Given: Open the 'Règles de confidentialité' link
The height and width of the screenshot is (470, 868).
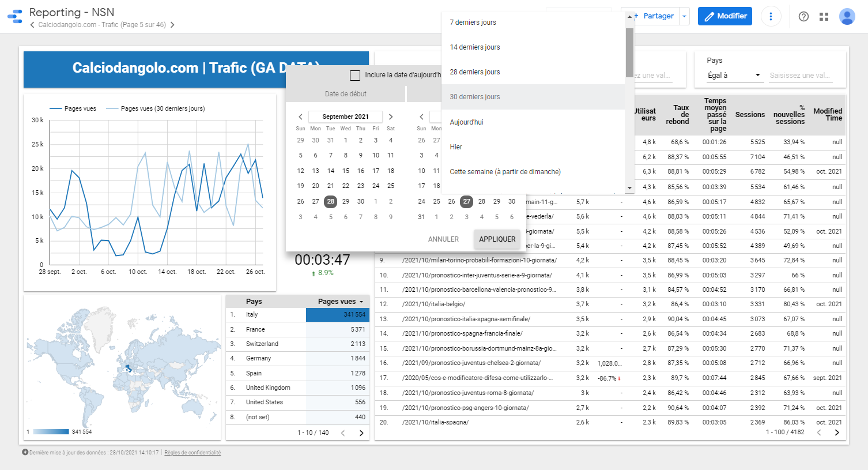Looking at the screenshot, I should click(x=193, y=453).
